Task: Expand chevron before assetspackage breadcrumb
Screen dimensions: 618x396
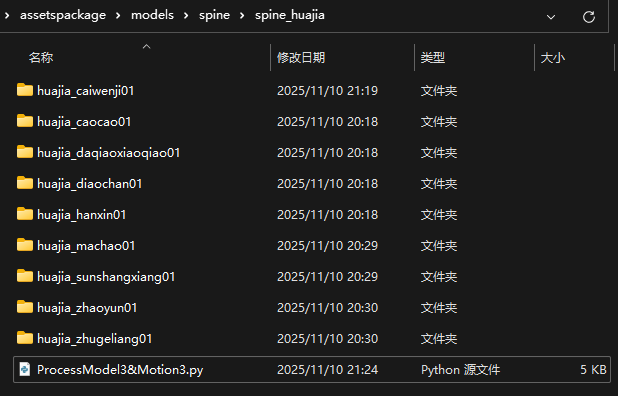Action: coord(7,16)
